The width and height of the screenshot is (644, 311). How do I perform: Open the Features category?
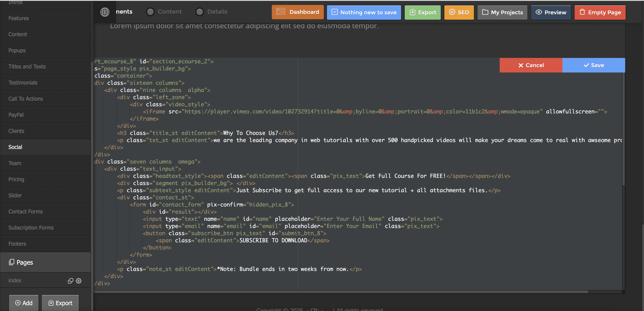click(45, 18)
